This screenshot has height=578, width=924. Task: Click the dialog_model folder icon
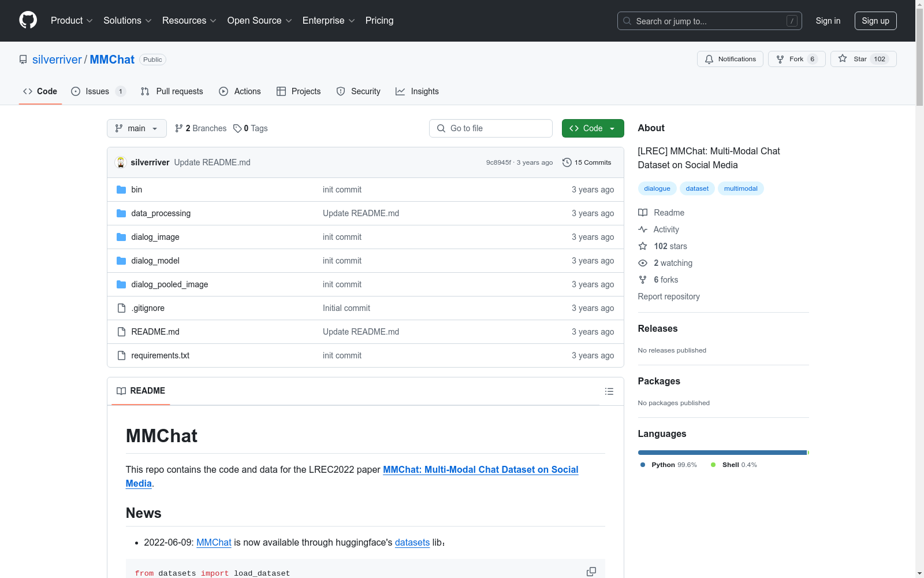pos(121,261)
